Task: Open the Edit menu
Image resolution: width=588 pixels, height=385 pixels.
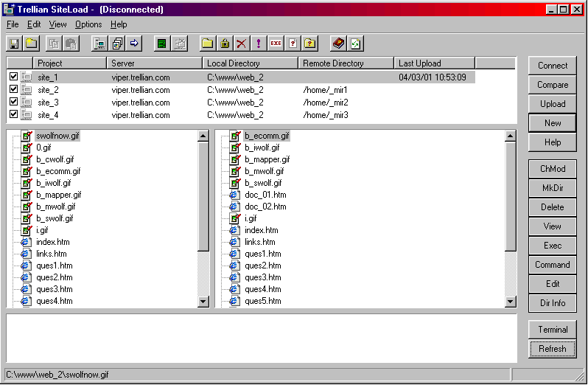Action: [34, 24]
